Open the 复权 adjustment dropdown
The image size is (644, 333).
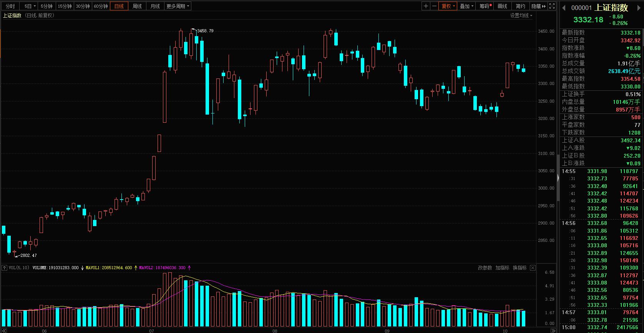(448, 6)
